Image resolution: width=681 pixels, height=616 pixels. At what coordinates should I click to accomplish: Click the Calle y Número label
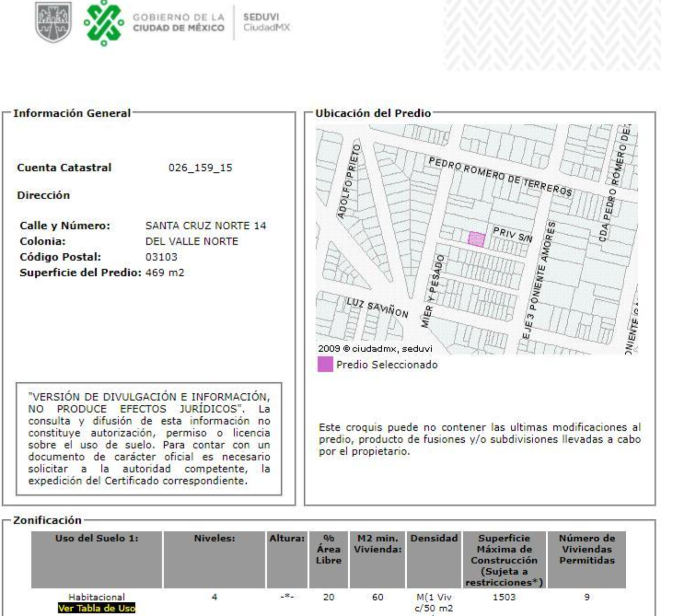pos(65,226)
